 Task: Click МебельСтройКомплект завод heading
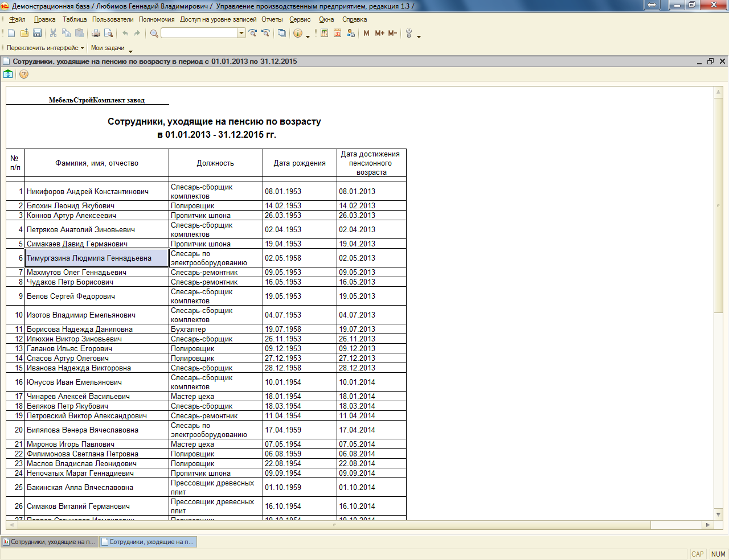coord(97,100)
